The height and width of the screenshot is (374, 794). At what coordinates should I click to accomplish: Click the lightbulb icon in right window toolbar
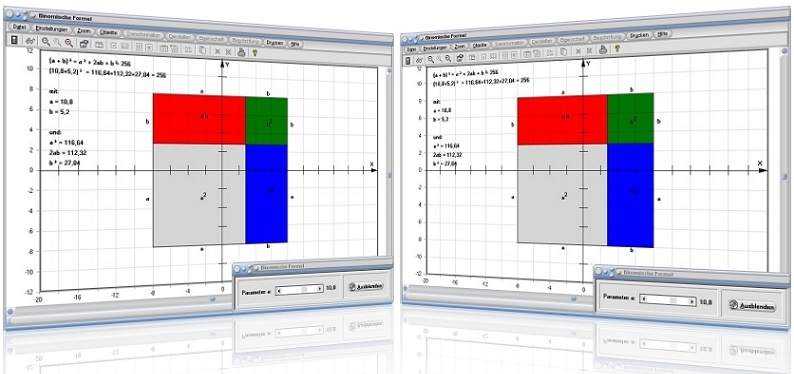click(x=617, y=49)
